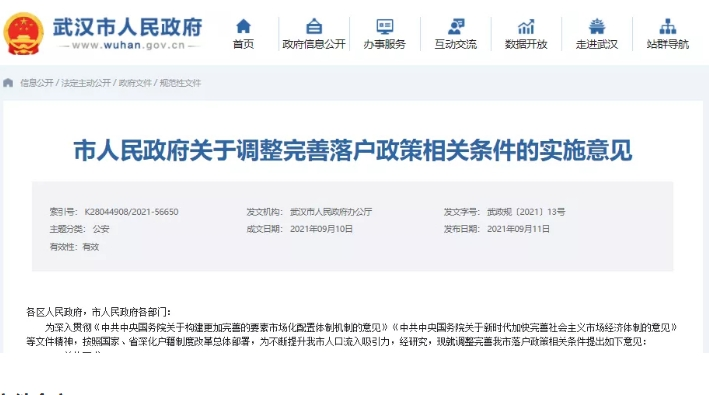Select document number 武政规〔2021〕13号

point(526,212)
